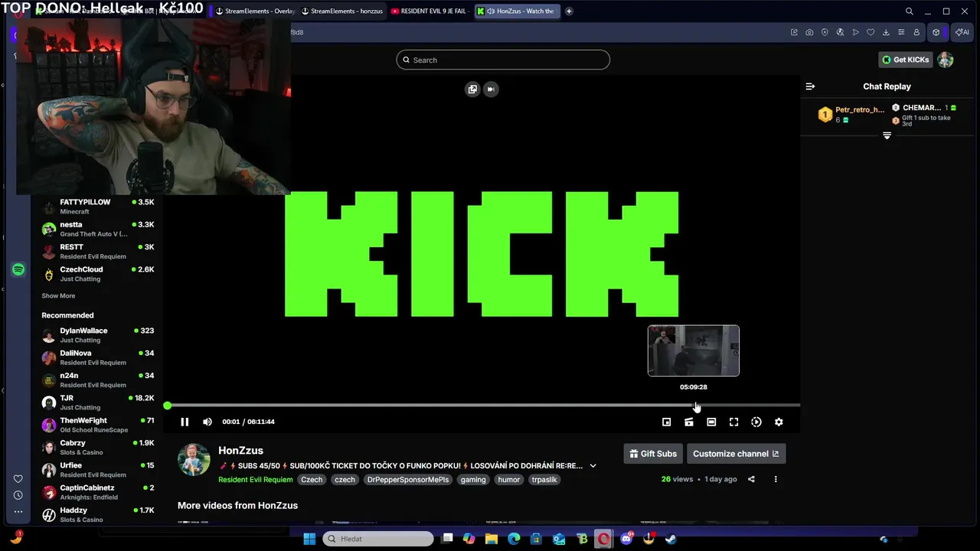The height and width of the screenshot is (551, 980).
Task: Open FATTYPILLOW channel in sidebar
Action: pos(98,207)
